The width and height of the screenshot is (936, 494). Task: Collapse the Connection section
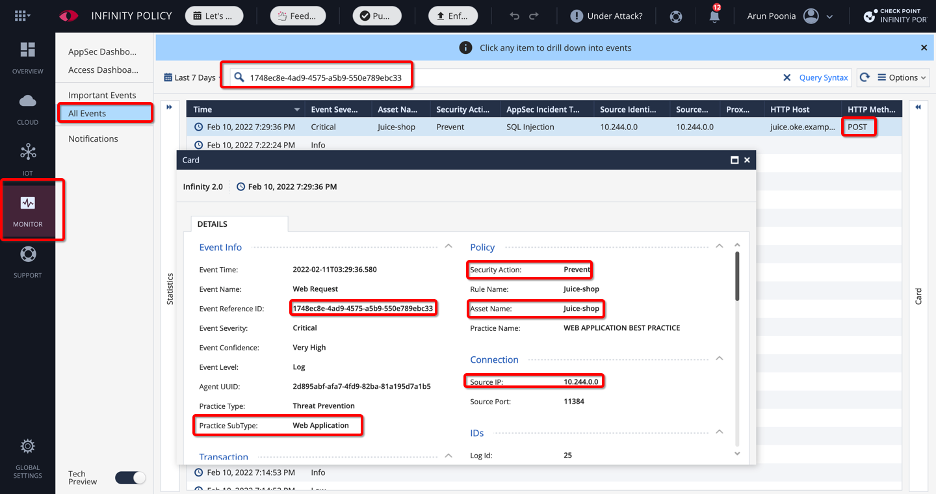[x=719, y=359]
